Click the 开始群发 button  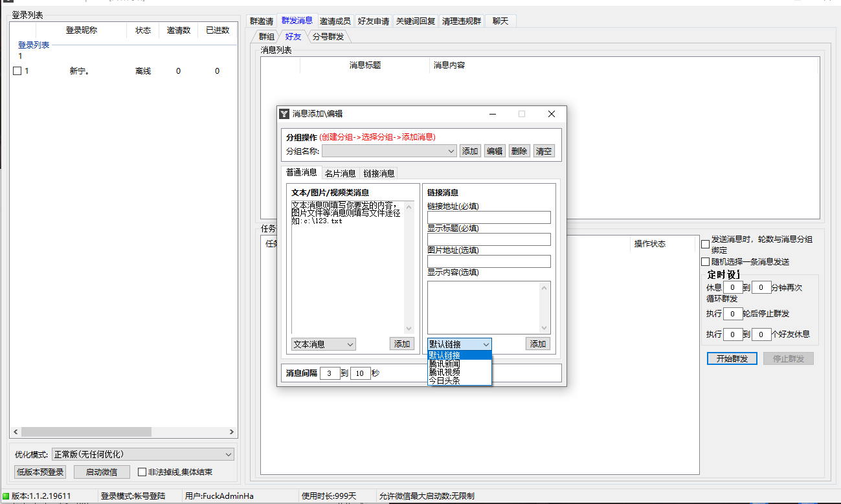click(x=732, y=358)
